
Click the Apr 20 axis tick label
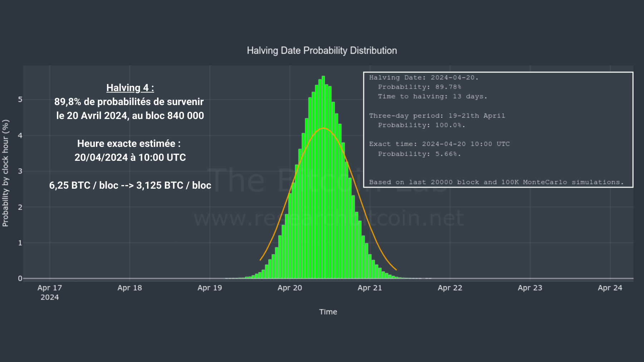[x=290, y=287]
